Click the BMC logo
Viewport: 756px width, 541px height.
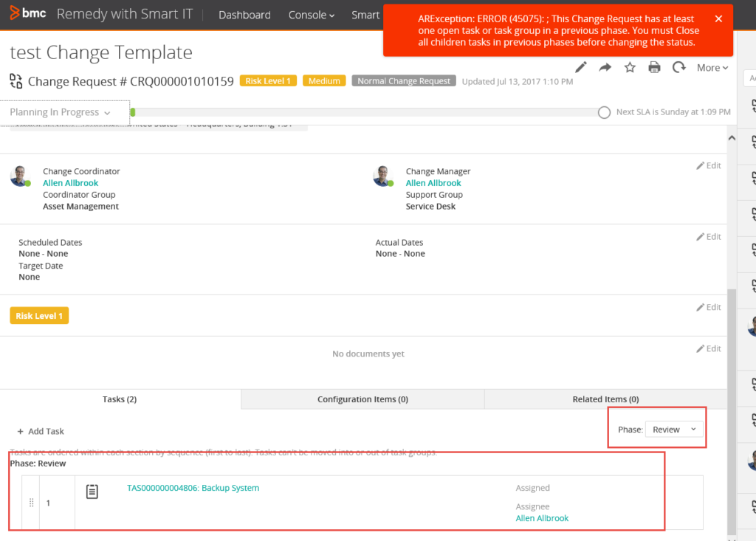[x=27, y=14]
